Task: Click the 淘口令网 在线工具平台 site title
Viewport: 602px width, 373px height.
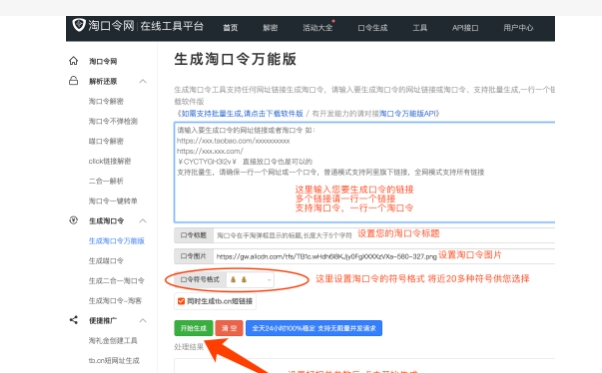Action: (146, 26)
